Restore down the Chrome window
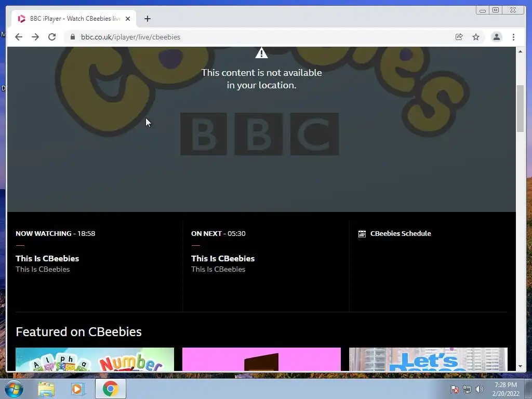 tap(495, 10)
